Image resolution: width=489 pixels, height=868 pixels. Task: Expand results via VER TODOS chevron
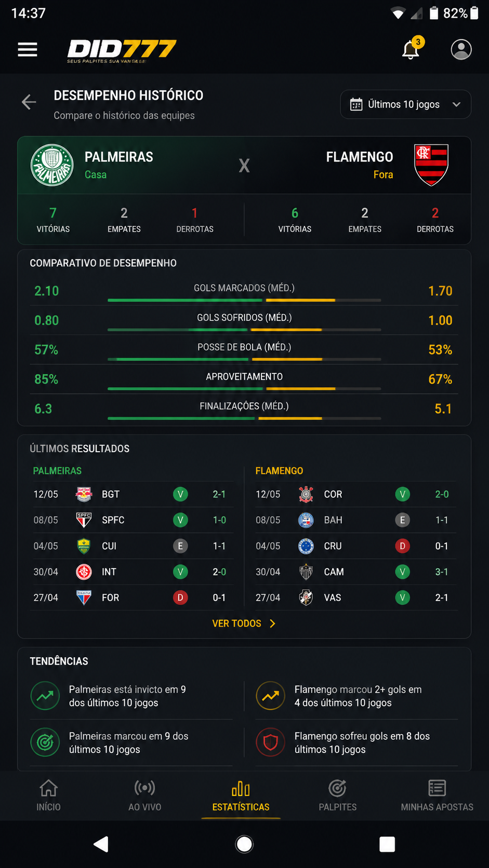coord(272,623)
